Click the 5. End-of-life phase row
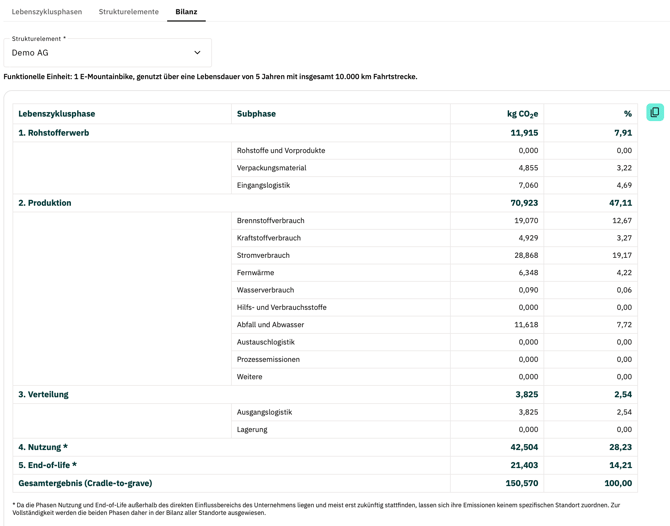 coord(48,465)
